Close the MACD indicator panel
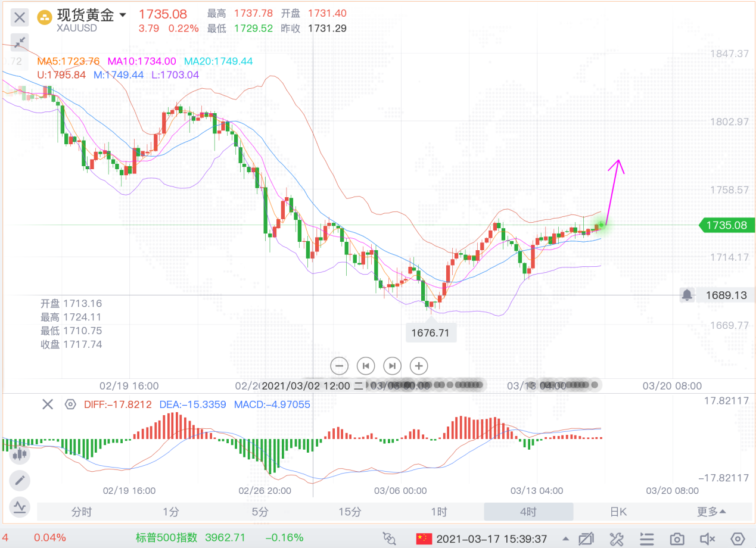Viewport: 756px width, 548px height. (x=48, y=405)
